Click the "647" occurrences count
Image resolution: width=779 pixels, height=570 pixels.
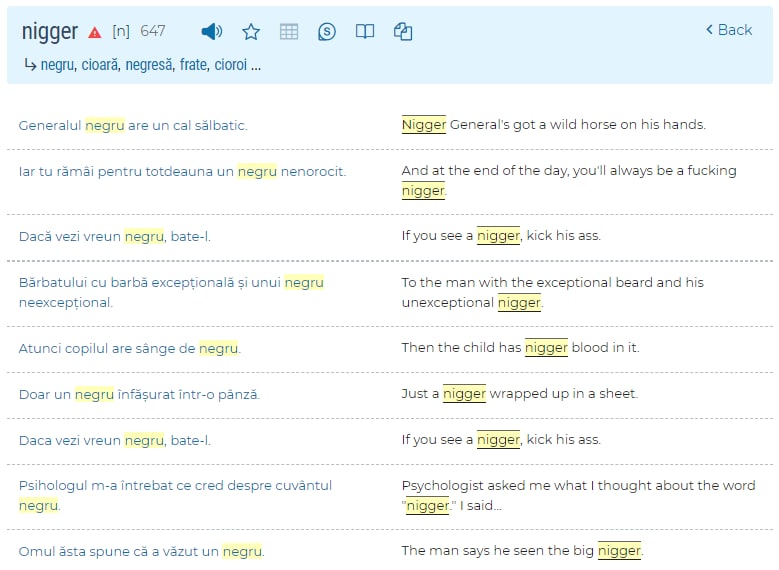tap(153, 31)
